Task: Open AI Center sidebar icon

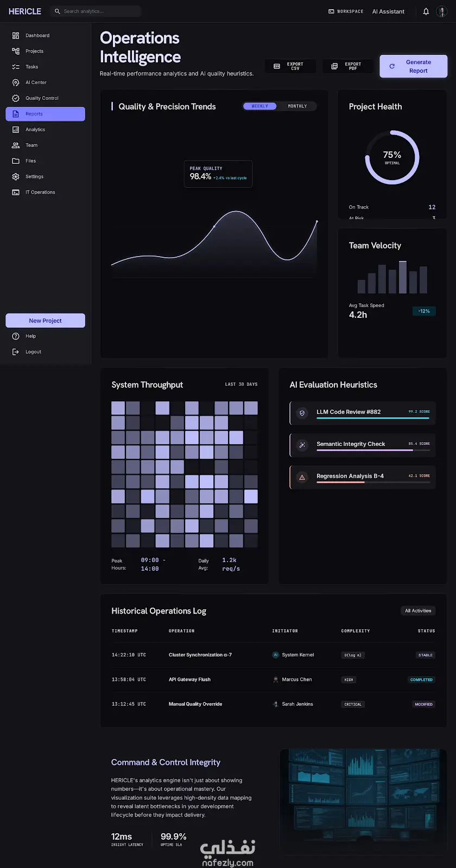Action: coord(16,83)
